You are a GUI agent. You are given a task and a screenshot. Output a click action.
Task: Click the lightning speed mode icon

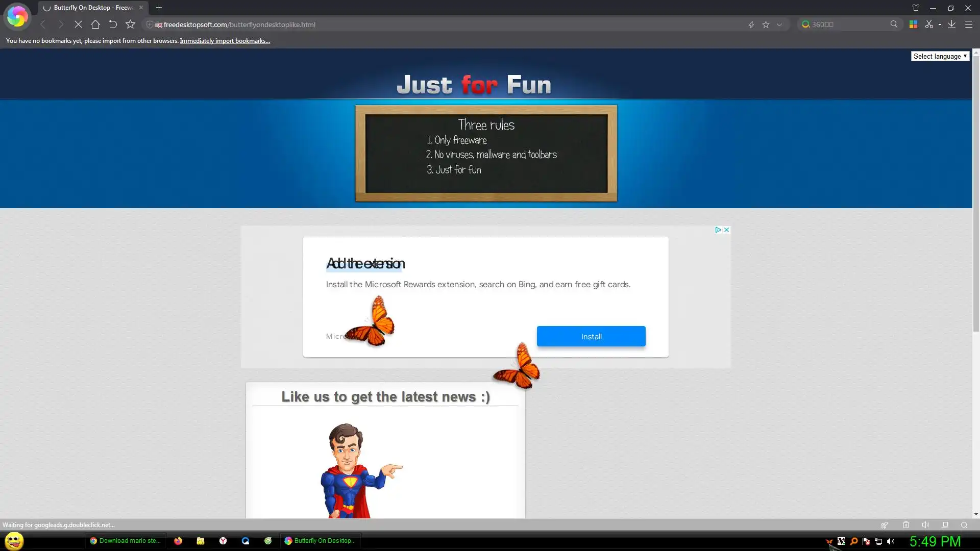point(751,24)
